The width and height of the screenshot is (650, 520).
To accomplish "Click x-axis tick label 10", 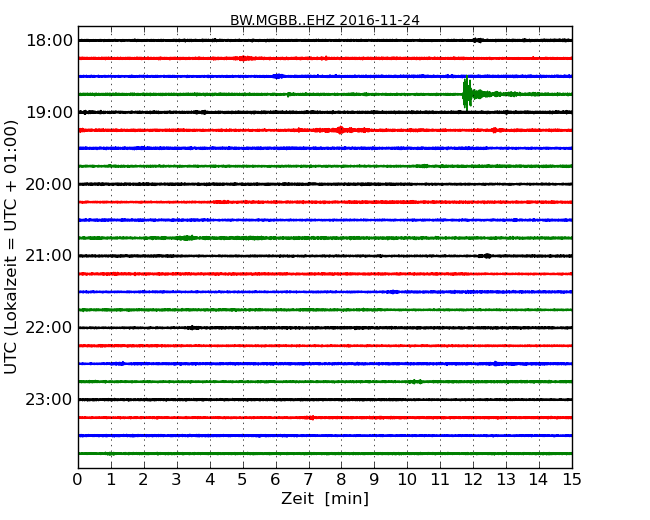I will 407,479.
